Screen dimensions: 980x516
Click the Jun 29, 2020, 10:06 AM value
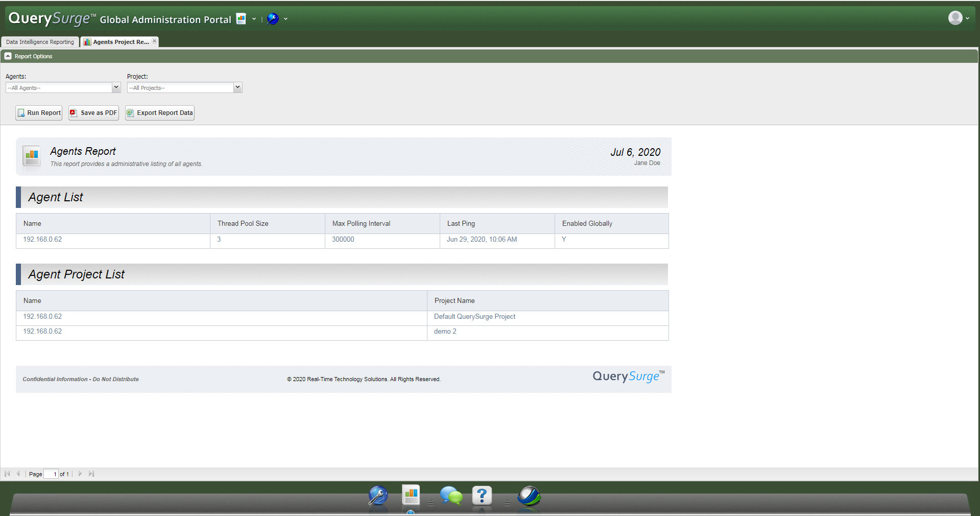[482, 240]
